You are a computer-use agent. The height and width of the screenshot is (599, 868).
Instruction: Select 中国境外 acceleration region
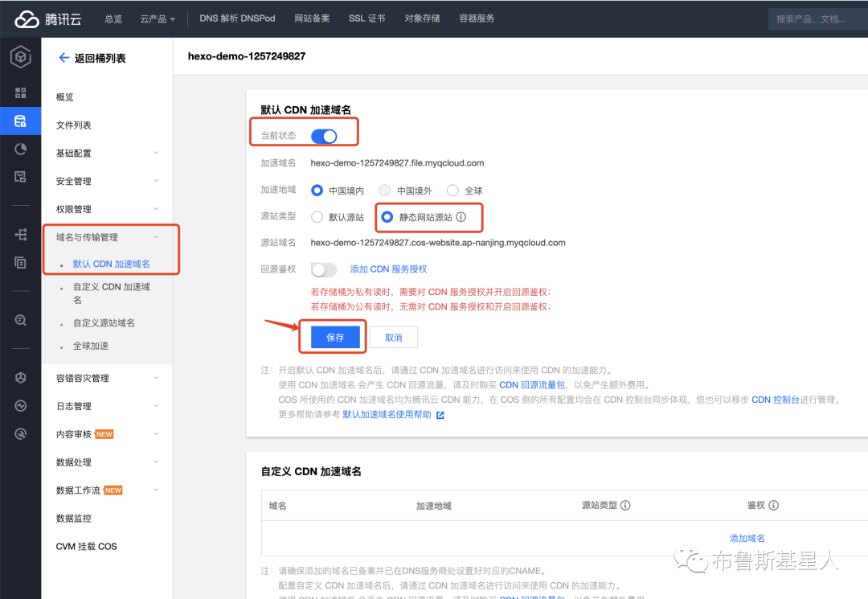click(x=385, y=191)
